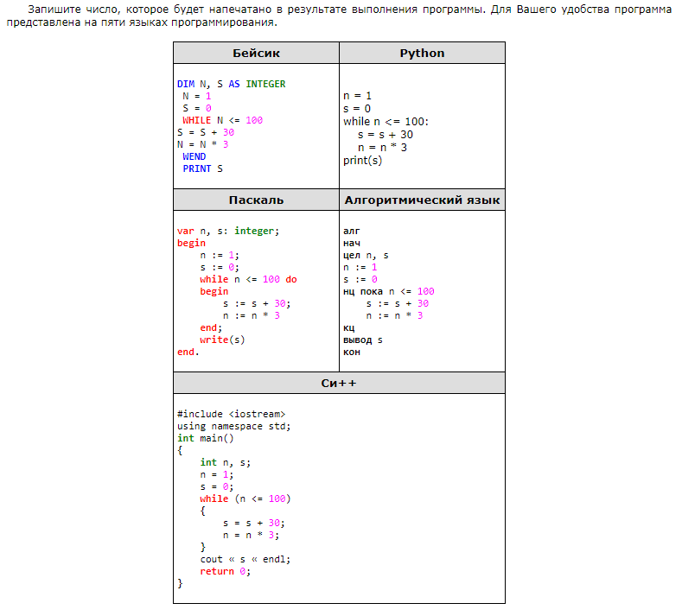Click the '#include <iostream>' line

tap(231, 415)
